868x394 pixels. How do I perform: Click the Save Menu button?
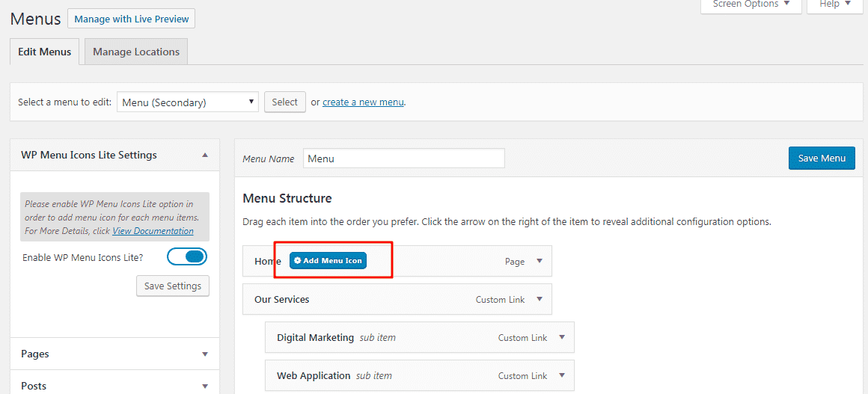click(822, 158)
